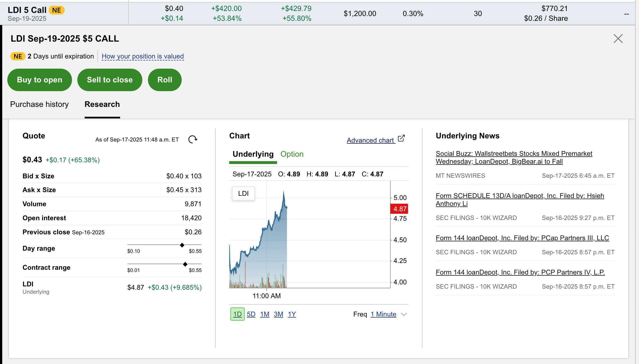Click the 5.00 chart price axis label
639x364 pixels.
point(400,198)
